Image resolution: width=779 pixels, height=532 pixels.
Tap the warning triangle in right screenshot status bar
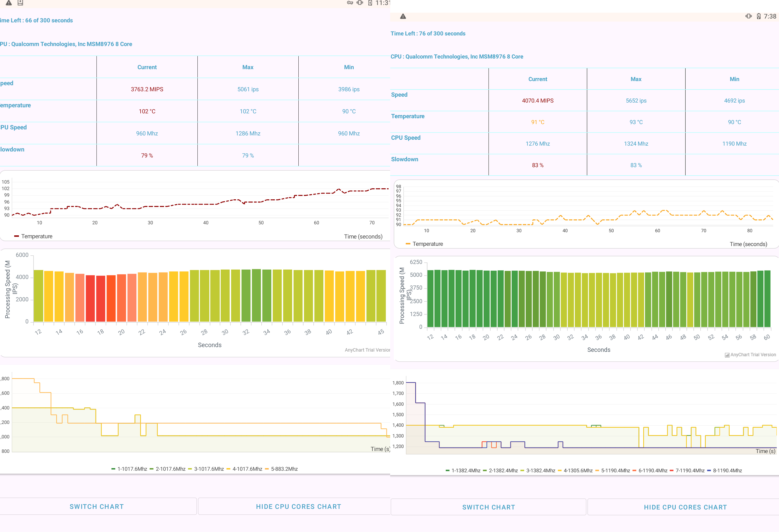[403, 16]
